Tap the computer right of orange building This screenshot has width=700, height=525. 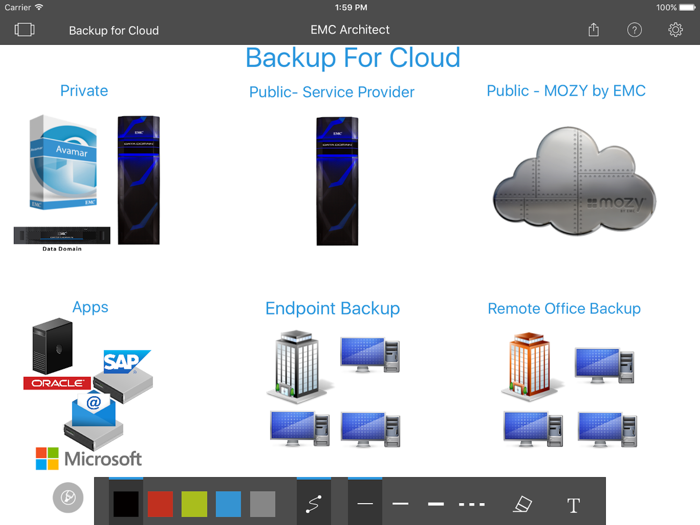pos(605,366)
